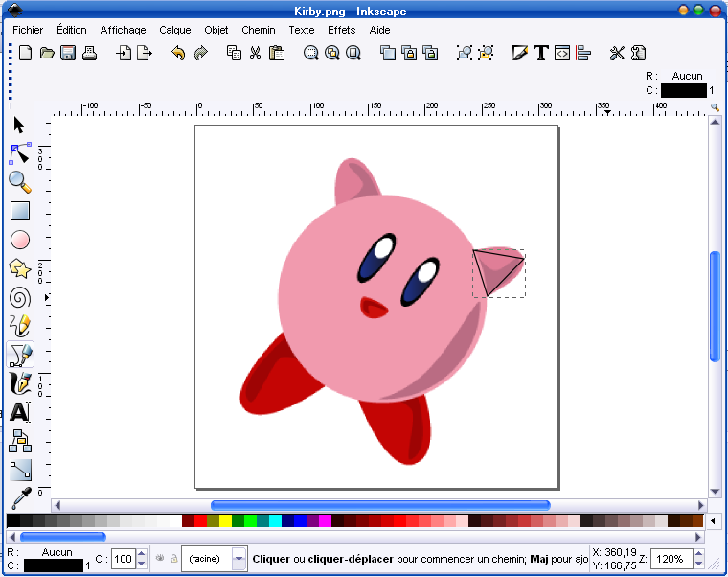Open the palette menu arrow
The height and width of the screenshot is (577, 728).
713,520
